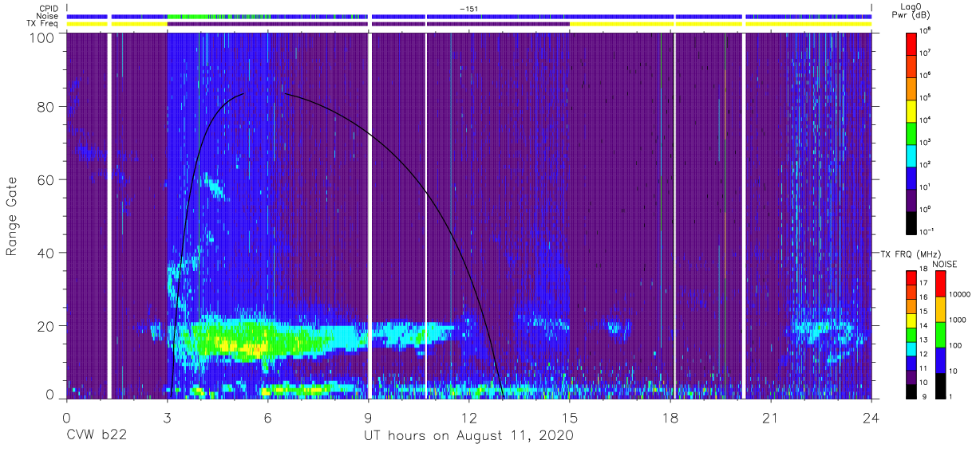Viewport: 980px width, 452px height.
Task: Click the "15" tick on the UT hours axis
Action: pos(570,417)
